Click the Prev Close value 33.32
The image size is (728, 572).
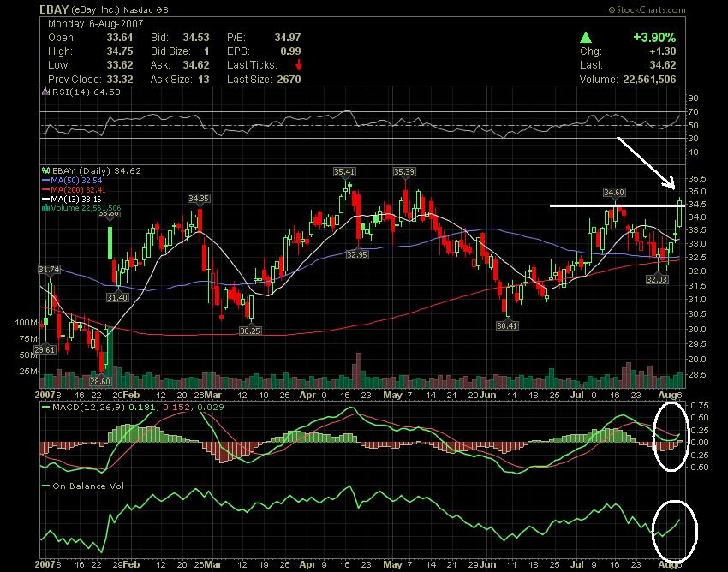(x=120, y=80)
